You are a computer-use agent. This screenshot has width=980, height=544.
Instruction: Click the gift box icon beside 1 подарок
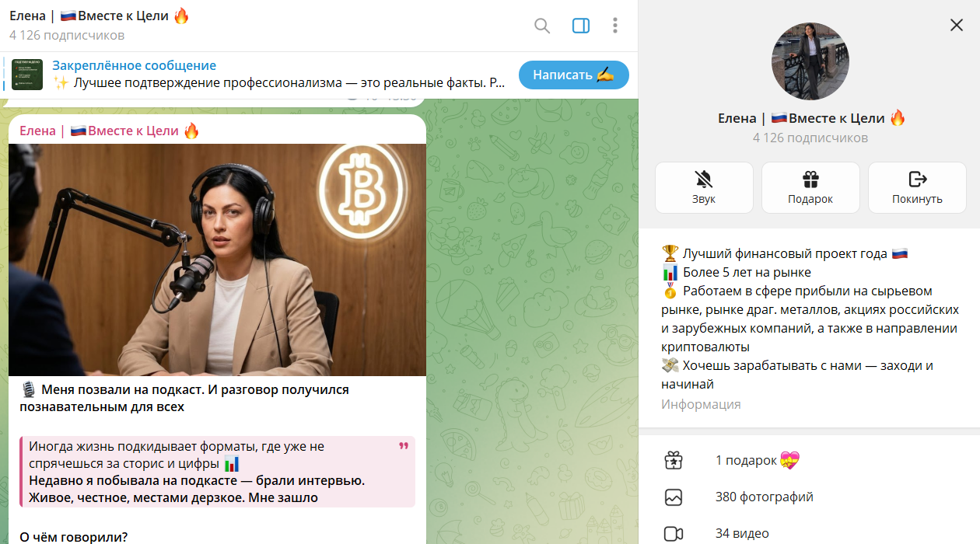click(674, 461)
